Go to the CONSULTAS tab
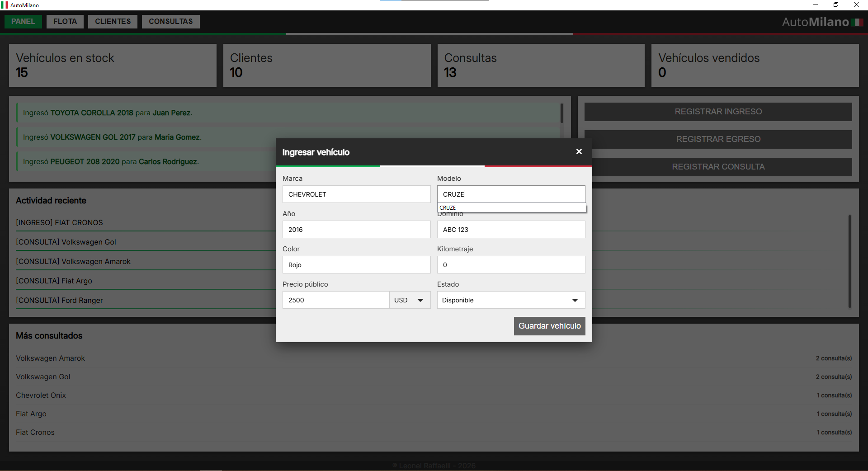Screen dimensions: 868x471 point(170,22)
